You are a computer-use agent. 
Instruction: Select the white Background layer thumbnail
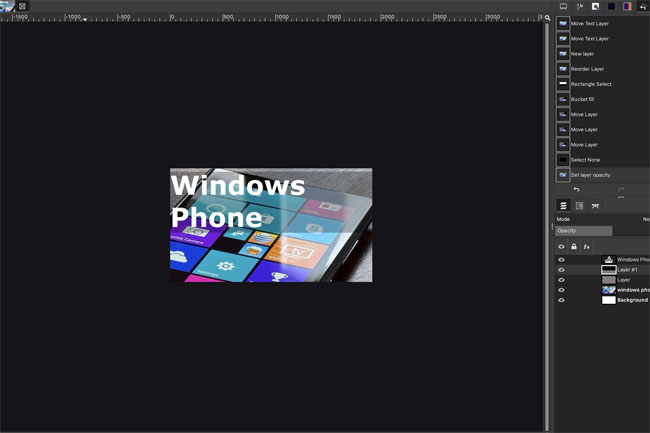tap(609, 300)
